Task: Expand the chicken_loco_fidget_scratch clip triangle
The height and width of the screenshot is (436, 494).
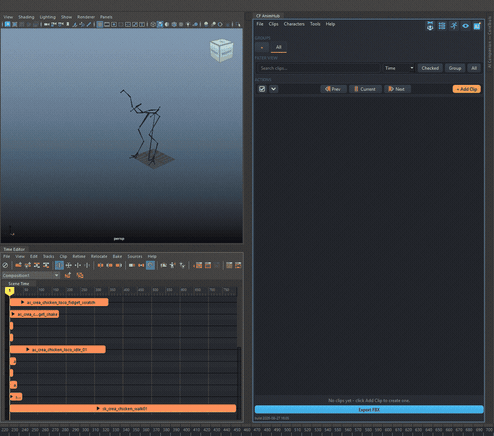Action: 22,302
